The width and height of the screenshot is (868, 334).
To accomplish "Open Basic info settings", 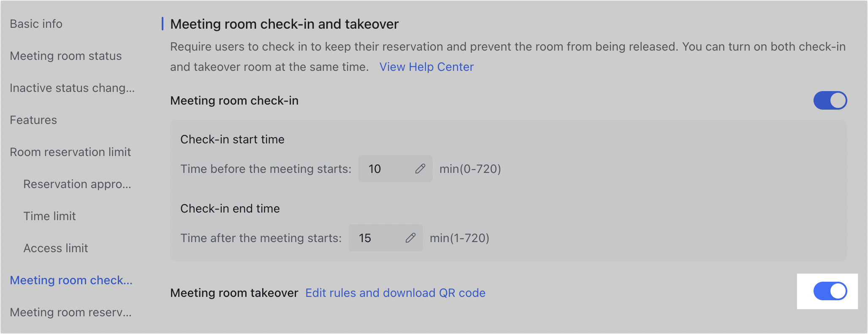I will (35, 24).
